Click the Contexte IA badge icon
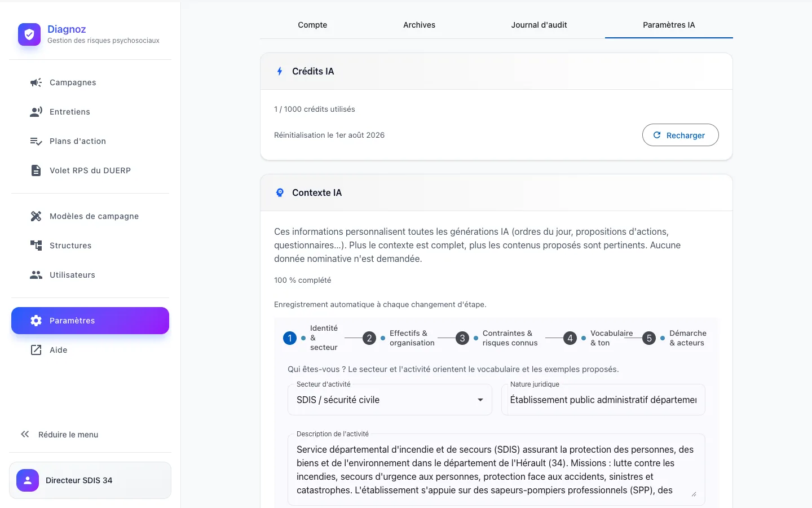 [x=280, y=192]
